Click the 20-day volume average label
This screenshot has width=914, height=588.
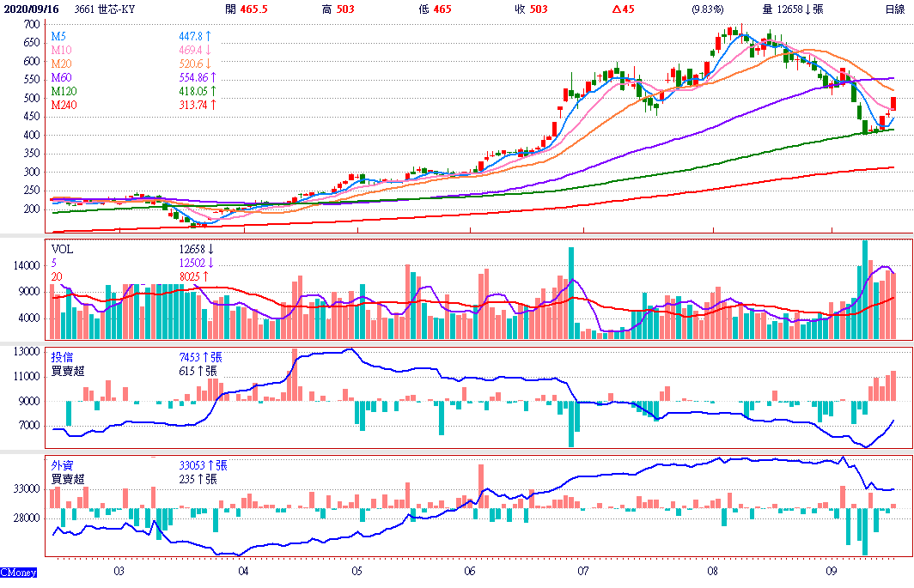[57, 276]
